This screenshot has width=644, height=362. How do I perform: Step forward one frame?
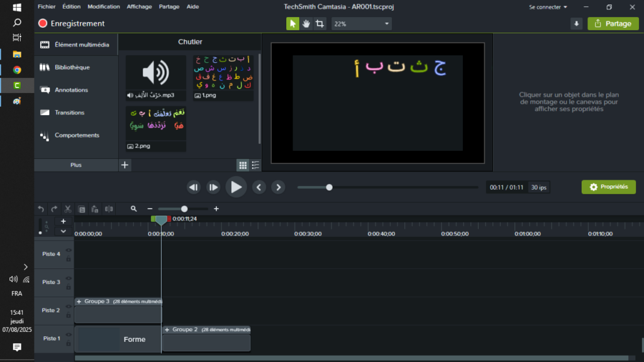point(213,187)
